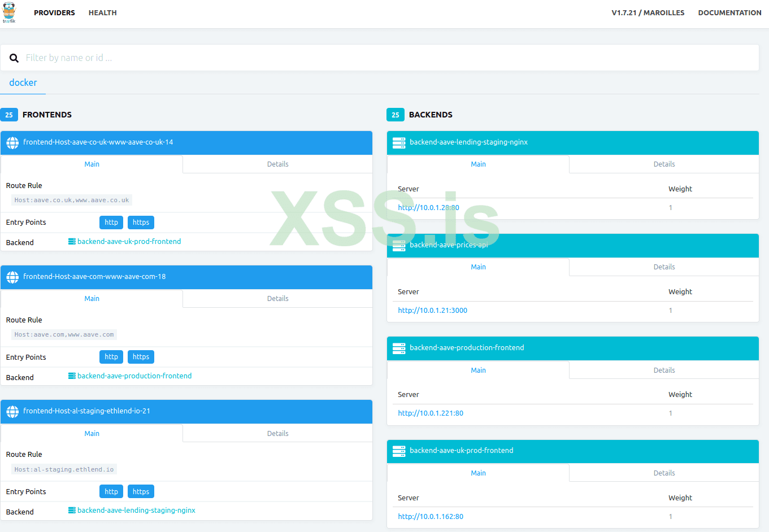Image resolution: width=769 pixels, height=532 pixels.
Task: Open Main tab of backend-aave-prices-api
Action: pyautogui.click(x=478, y=267)
